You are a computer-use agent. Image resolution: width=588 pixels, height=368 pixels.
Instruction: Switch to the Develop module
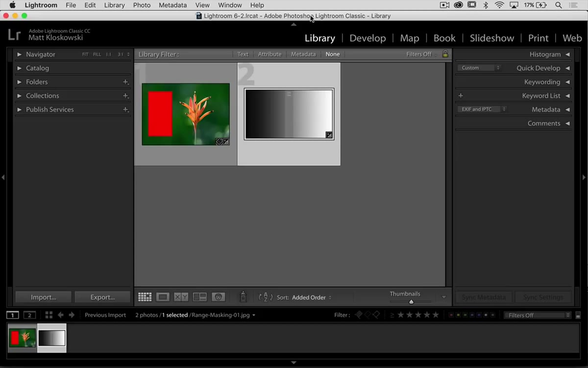(367, 38)
